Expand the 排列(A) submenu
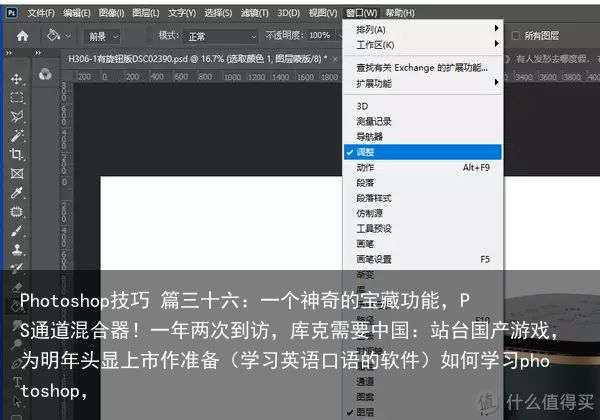Screen dimensions: 600x420 pos(422,29)
